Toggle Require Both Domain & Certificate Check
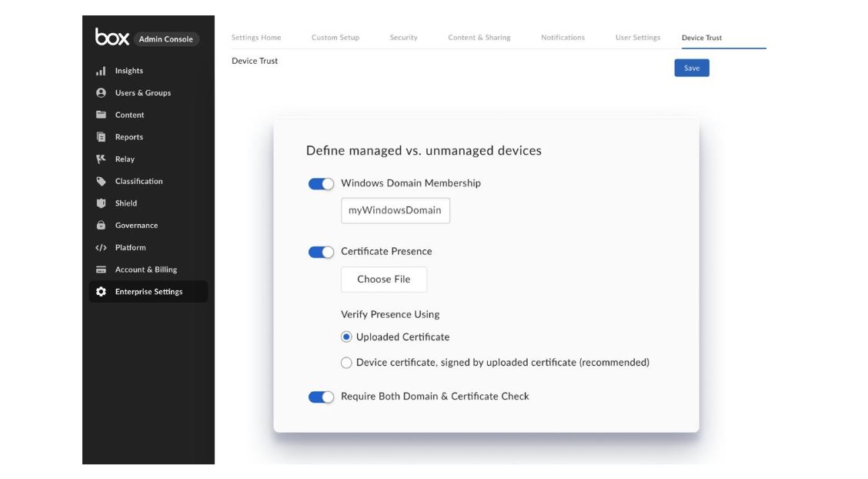Viewport: 868px width, 479px height. 321,397
